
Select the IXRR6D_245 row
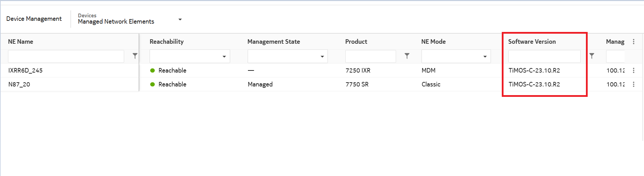click(25, 70)
